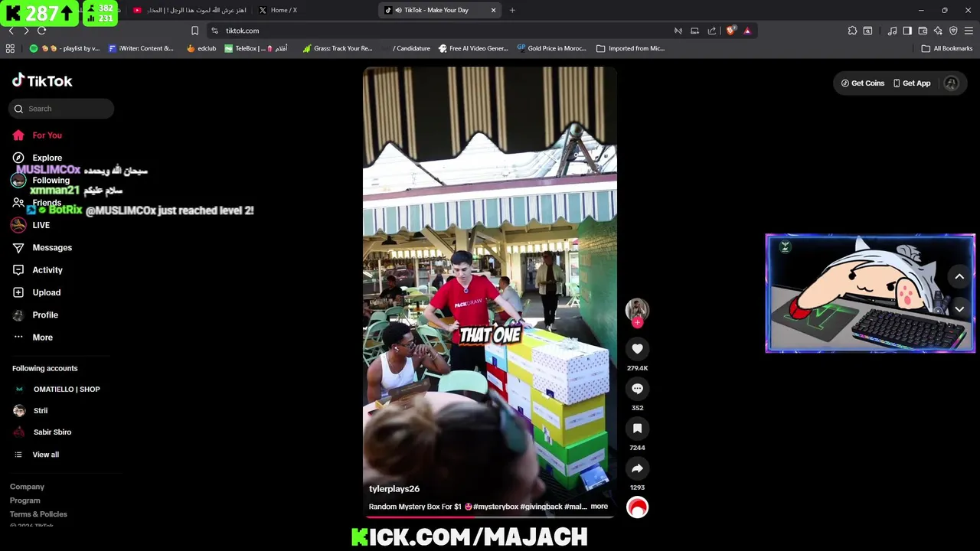Go back in browser

[11, 31]
